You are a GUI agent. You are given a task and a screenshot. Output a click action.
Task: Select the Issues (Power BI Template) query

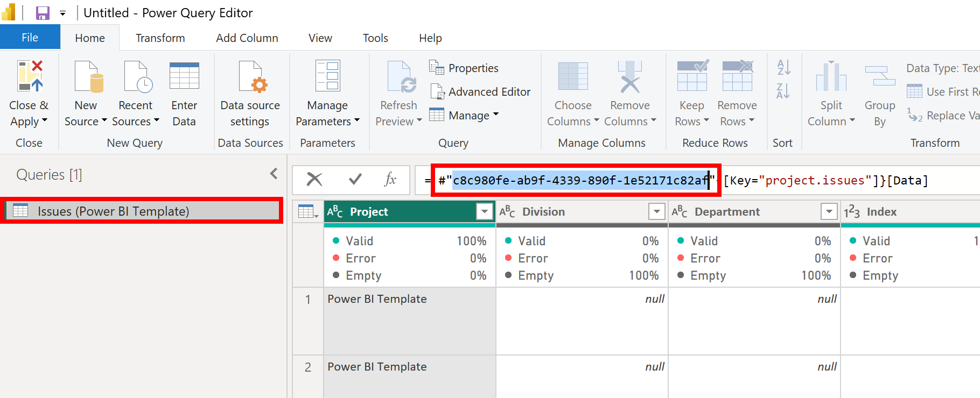tap(142, 211)
